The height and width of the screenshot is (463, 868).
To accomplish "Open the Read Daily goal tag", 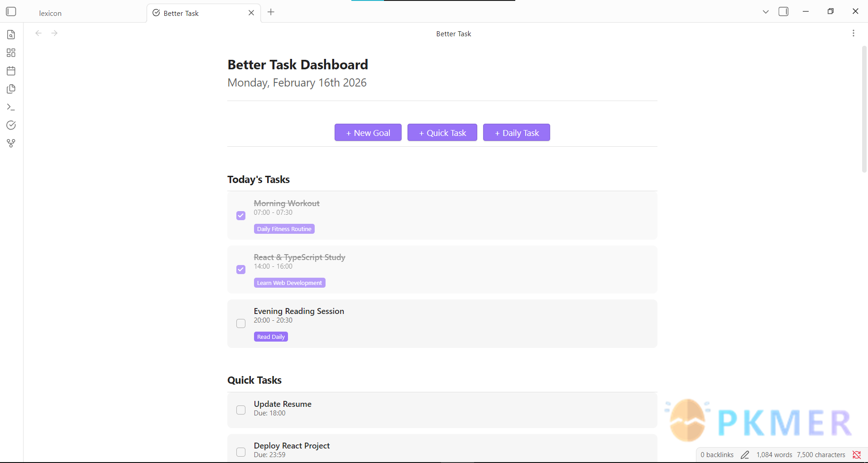I will (x=271, y=337).
